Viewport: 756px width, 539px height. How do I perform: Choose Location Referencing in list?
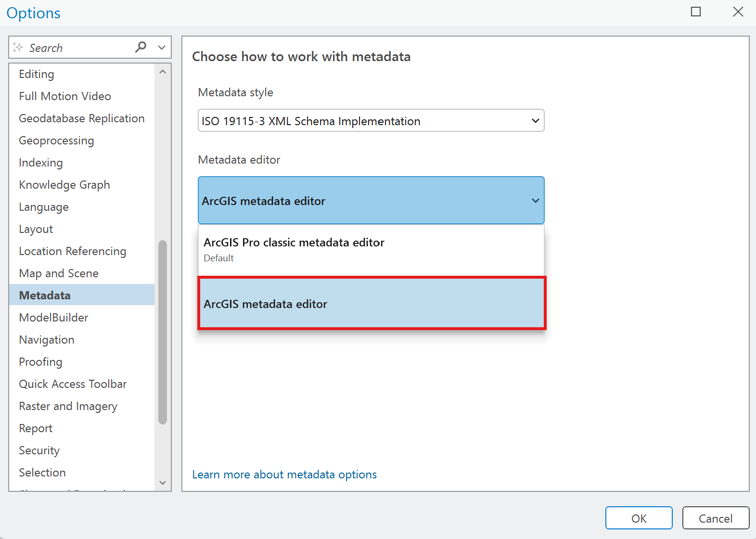tap(82, 251)
